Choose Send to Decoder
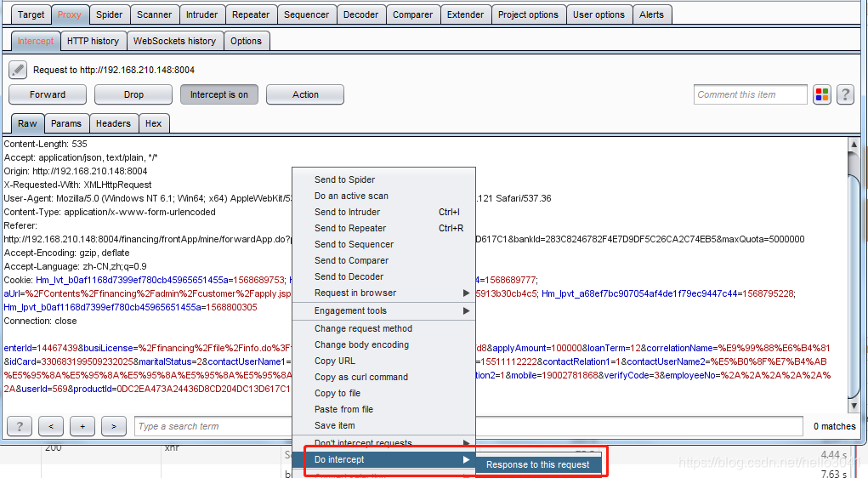This screenshot has height=478, width=868. (x=383, y=277)
